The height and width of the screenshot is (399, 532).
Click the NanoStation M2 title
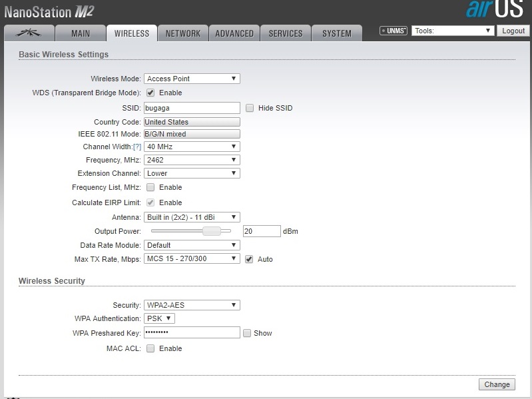(49, 12)
